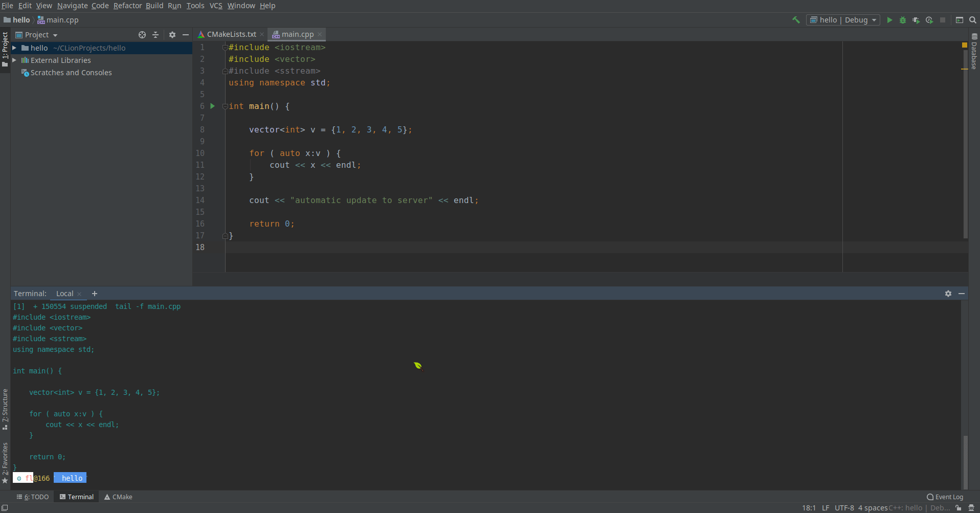
Task: Click the green Build hammer icon
Action: 796,20
